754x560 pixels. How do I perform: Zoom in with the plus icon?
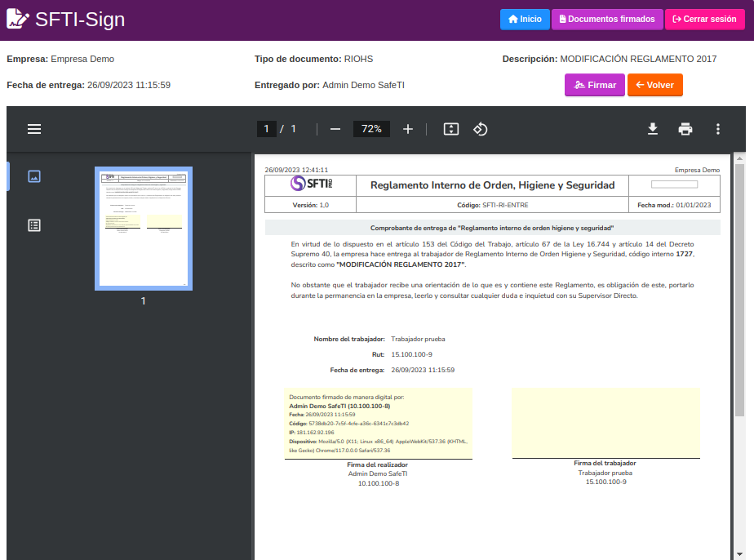coord(408,129)
